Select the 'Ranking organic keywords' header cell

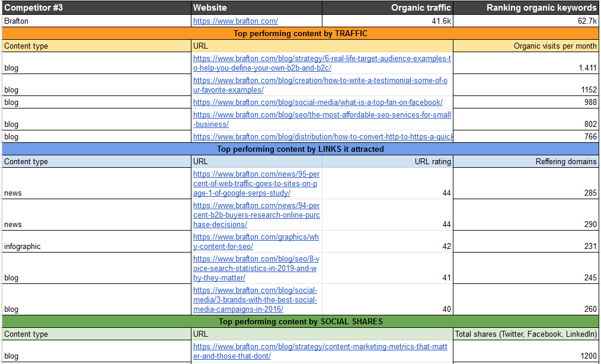click(x=526, y=8)
